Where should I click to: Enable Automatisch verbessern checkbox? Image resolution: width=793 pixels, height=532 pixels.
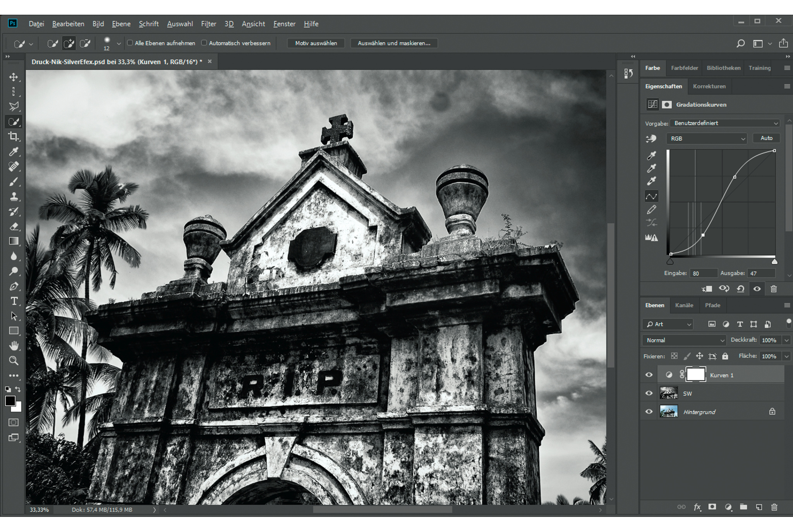pyautogui.click(x=204, y=43)
